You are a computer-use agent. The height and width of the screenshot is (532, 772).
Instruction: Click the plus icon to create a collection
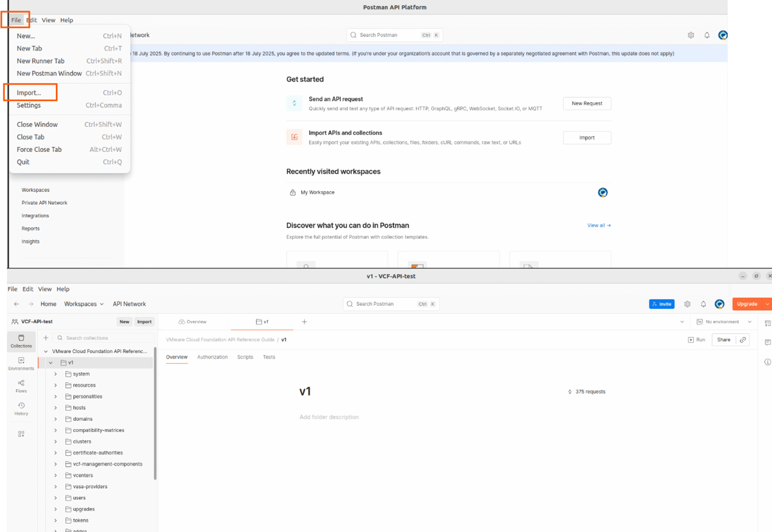click(x=46, y=338)
